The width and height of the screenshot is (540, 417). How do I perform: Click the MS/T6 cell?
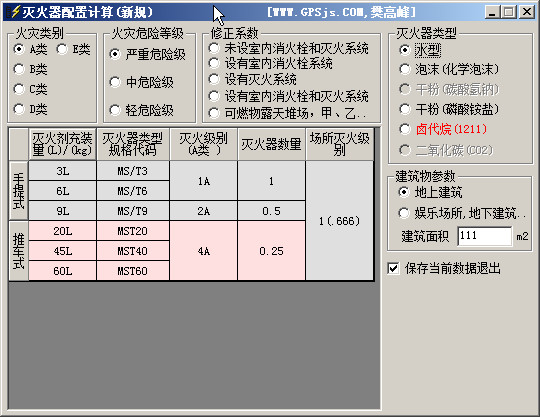click(133, 191)
